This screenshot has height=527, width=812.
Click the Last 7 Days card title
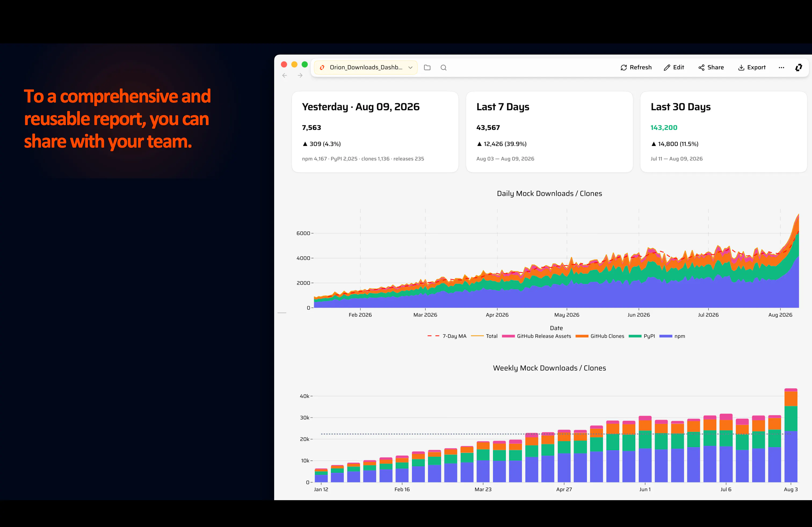click(503, 107)
